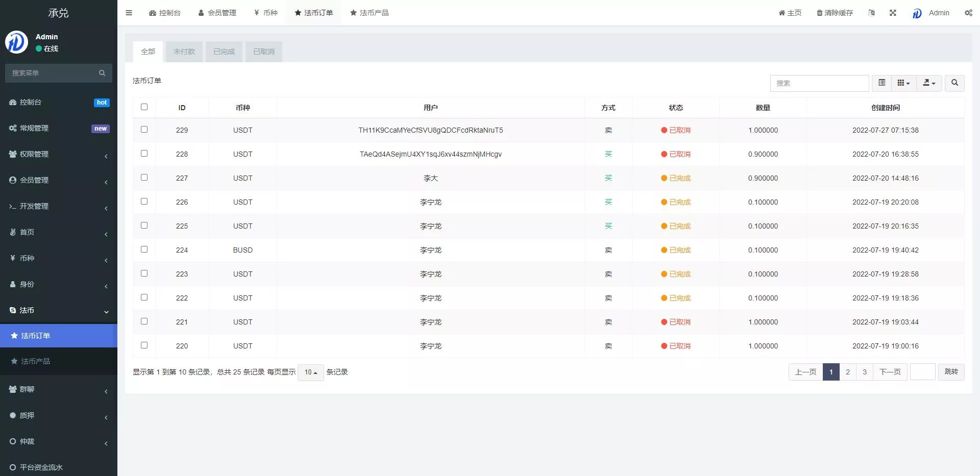This screenshot has width=980, height=476.
Task: Open the language switch icon in header
Action: coord(871,13)
